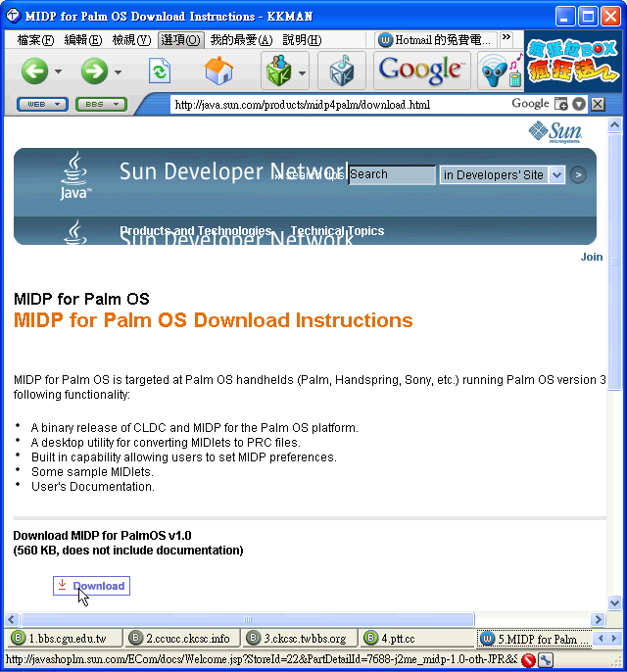Click the crazy BOX advertisement banner
This screenshot has width=627, height=672.
(572, 61)
